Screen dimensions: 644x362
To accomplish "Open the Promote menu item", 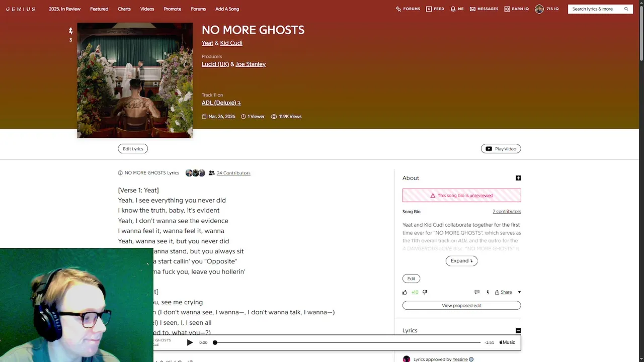I will 172,9.
